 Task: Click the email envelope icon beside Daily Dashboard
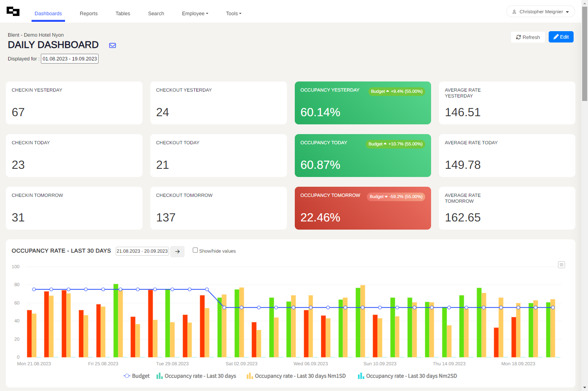(113, 46)
